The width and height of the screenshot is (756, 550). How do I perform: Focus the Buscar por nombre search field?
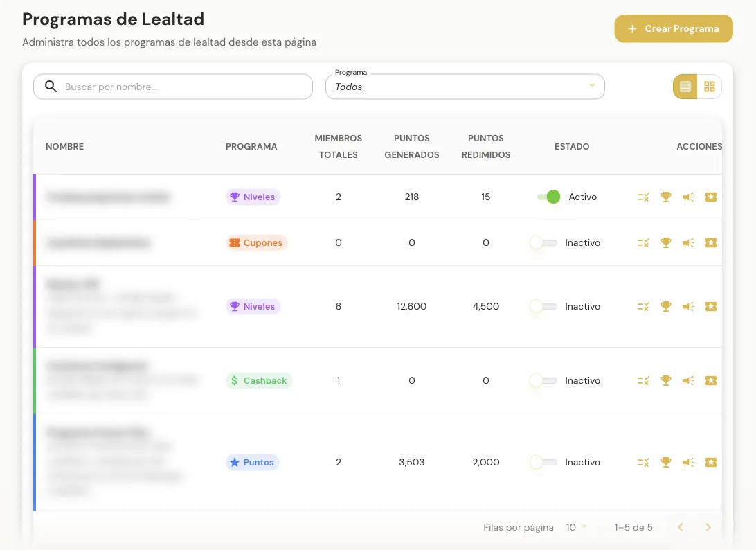(173, 87)
